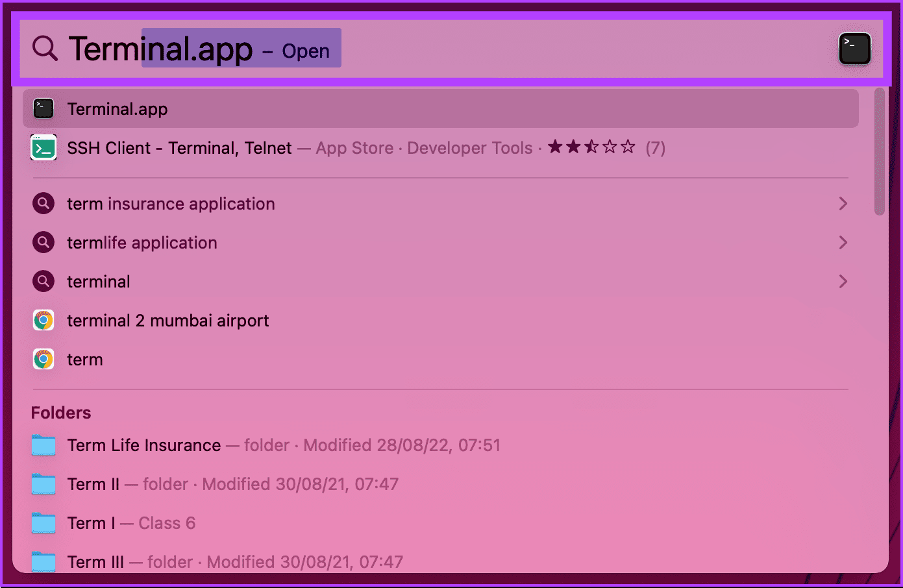Choose termlife application suggestion
The image size is (903, 588).
coord(142,243)
